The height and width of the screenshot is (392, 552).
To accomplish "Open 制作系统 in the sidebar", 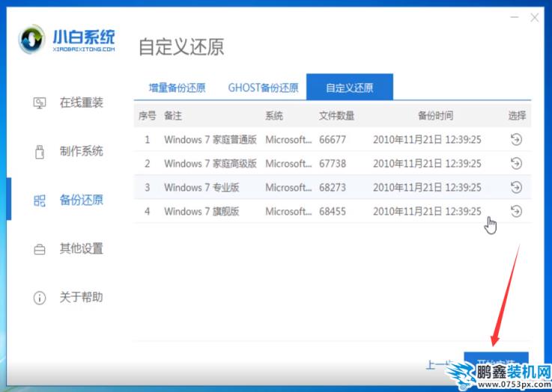I will 82,151.
